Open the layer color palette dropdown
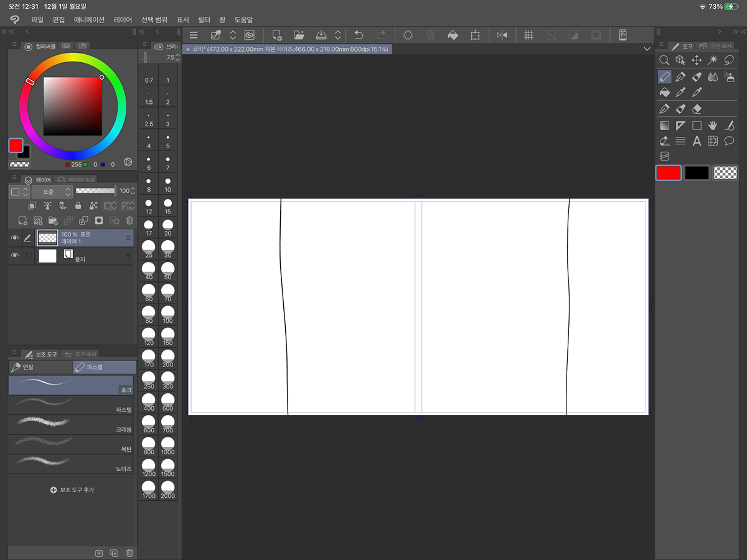Viewport: 747px width, 560px height. coord(18,192)
